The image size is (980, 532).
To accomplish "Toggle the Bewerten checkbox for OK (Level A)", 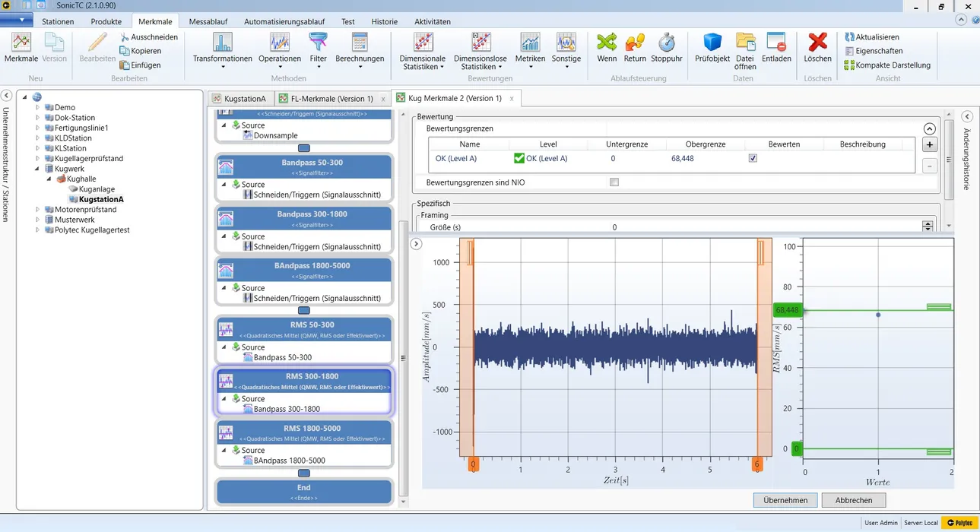I will point(753,158).
